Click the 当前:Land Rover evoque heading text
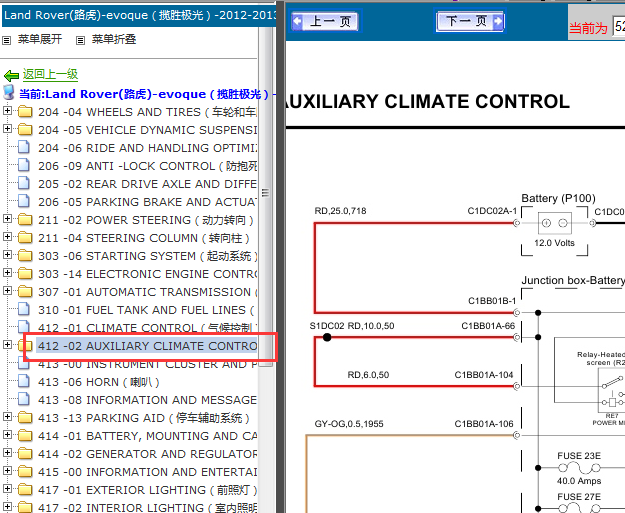Viewport: 625px width, 513px height. click(147, 94)
